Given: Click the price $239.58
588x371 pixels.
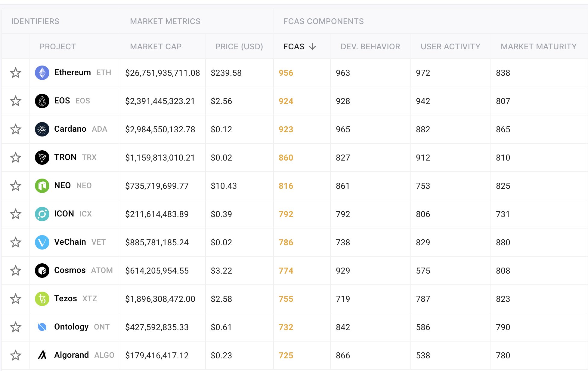Looking at the screenshot, I should click(x=226, y=73).
